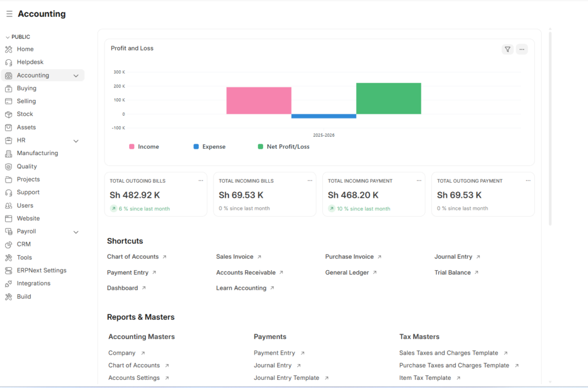Open the Selling workspace from sidebar
This screenshot has width=588, height=388.
26,101
